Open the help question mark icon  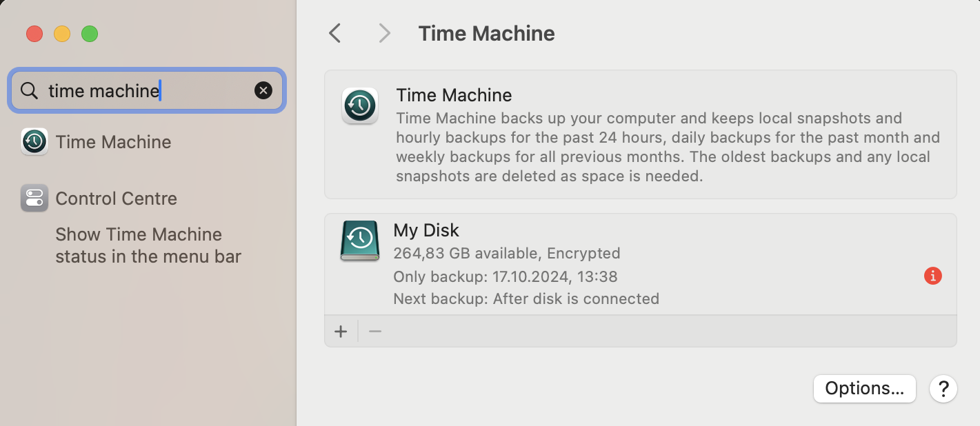click(943, 389)
